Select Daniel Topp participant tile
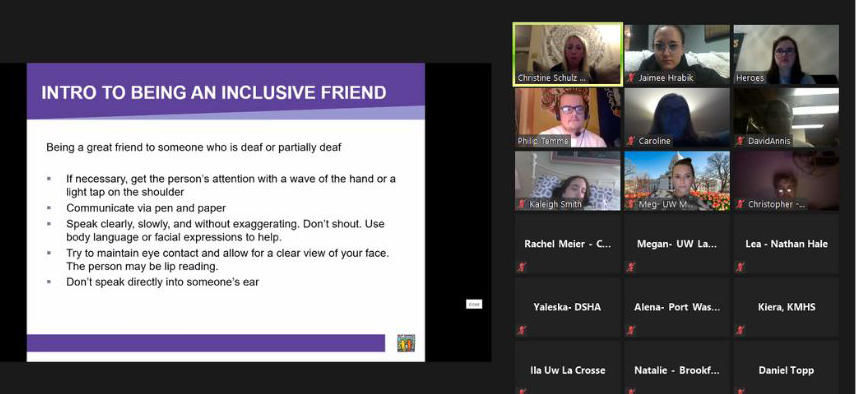 [x=786, y=367]
